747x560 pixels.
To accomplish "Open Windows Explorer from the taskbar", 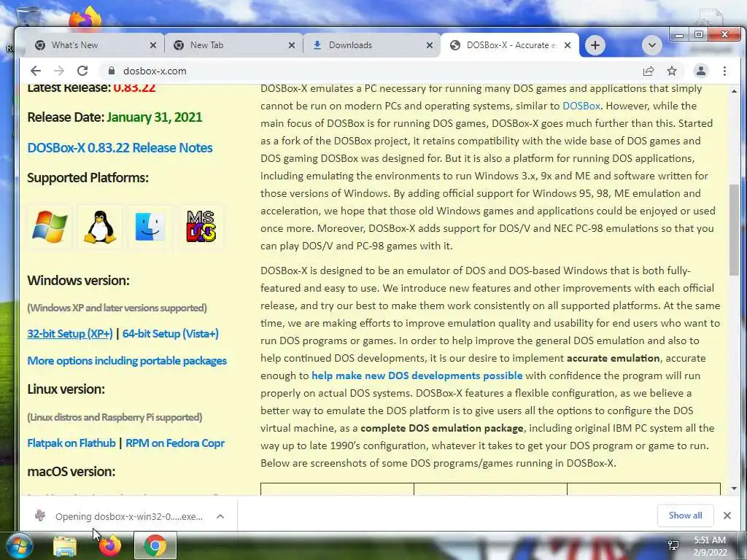I will (65, 545).
